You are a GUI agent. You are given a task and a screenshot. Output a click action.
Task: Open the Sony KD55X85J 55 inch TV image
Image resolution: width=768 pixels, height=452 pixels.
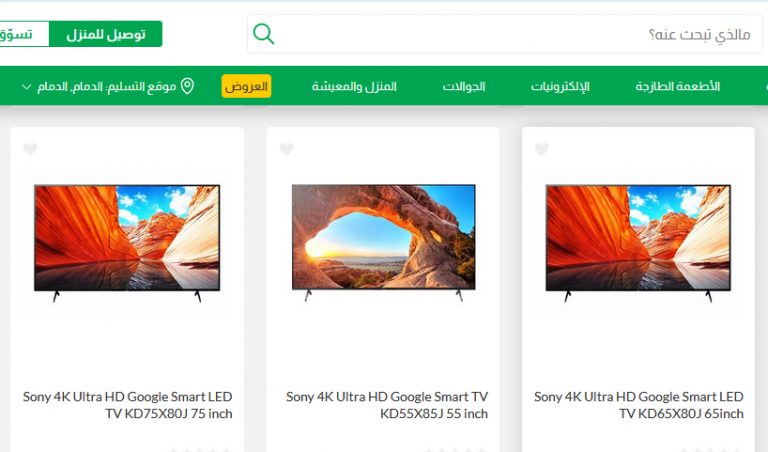pos(383,243)
